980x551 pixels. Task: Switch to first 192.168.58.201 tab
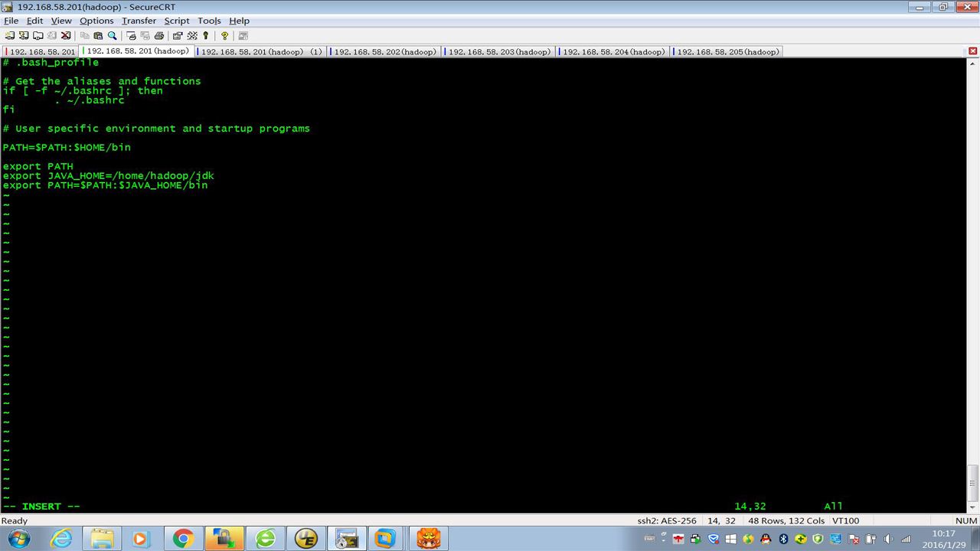(41, 52)
